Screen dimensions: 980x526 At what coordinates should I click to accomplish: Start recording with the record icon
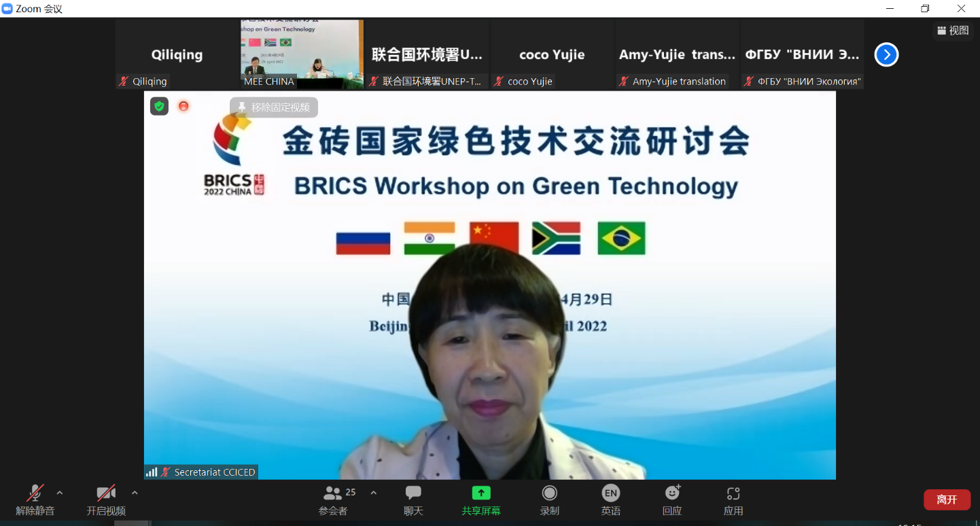coord(549,493)
